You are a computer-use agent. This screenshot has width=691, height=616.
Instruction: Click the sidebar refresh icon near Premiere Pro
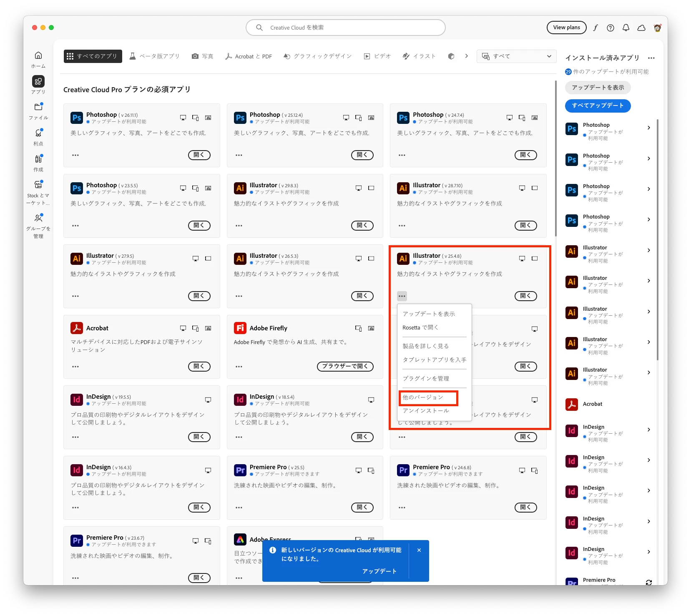tap(649, 582)
